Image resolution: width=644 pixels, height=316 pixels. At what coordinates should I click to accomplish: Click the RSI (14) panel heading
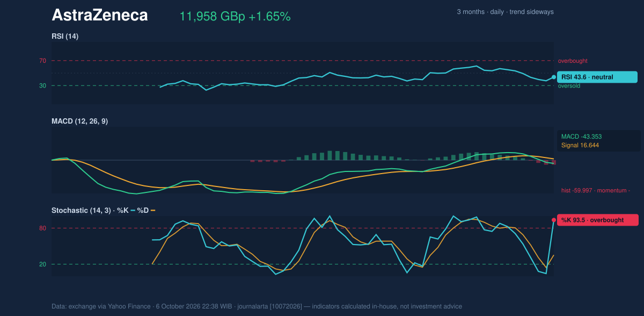(x=65, y=37)
